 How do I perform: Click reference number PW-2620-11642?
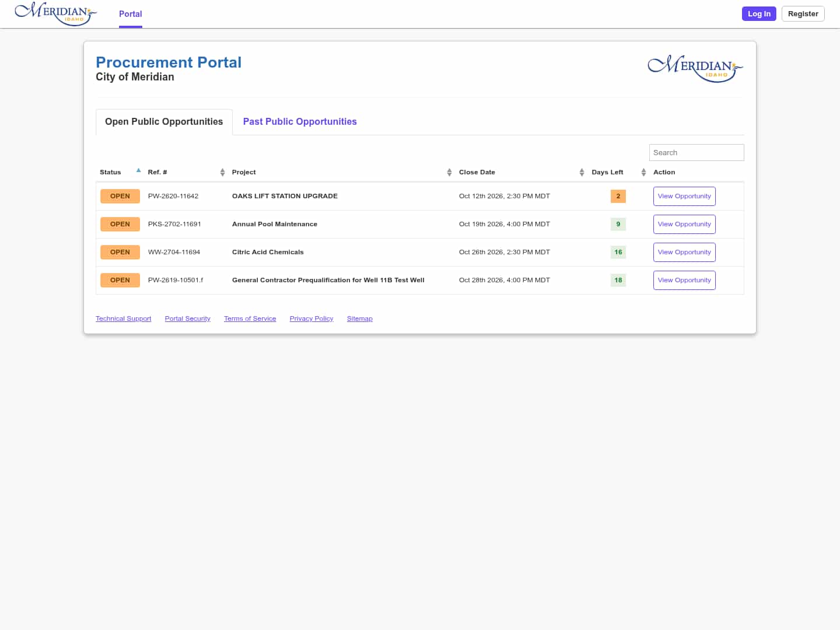point(173,196)
